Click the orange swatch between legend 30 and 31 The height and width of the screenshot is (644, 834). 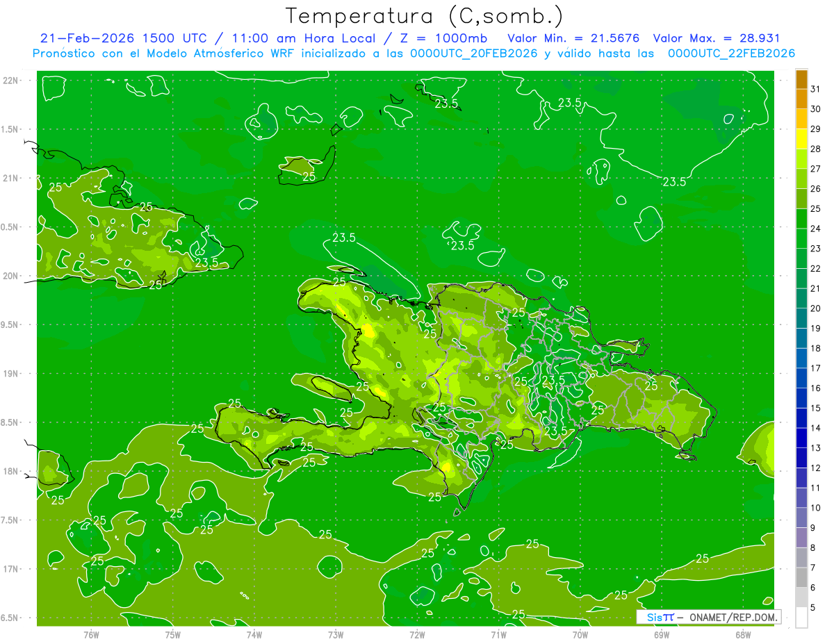801,99
